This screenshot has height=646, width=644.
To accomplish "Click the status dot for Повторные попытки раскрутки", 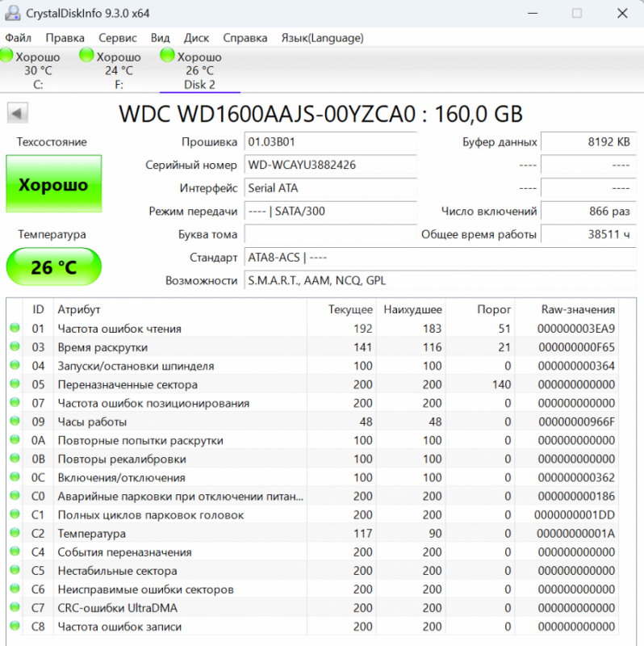I will click(x=15, y=439).
